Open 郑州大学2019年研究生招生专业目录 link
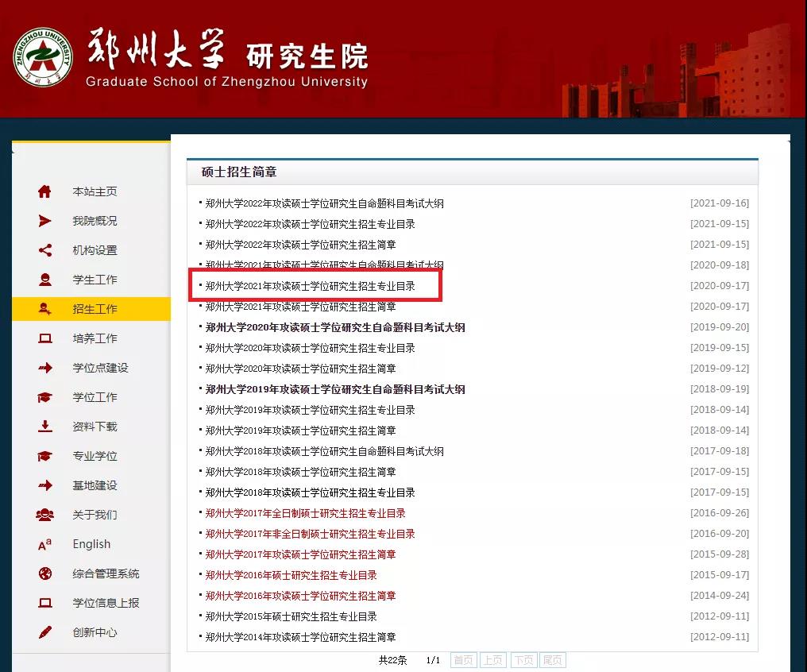This screenshot has width=807, height=672. coord(310,410)
